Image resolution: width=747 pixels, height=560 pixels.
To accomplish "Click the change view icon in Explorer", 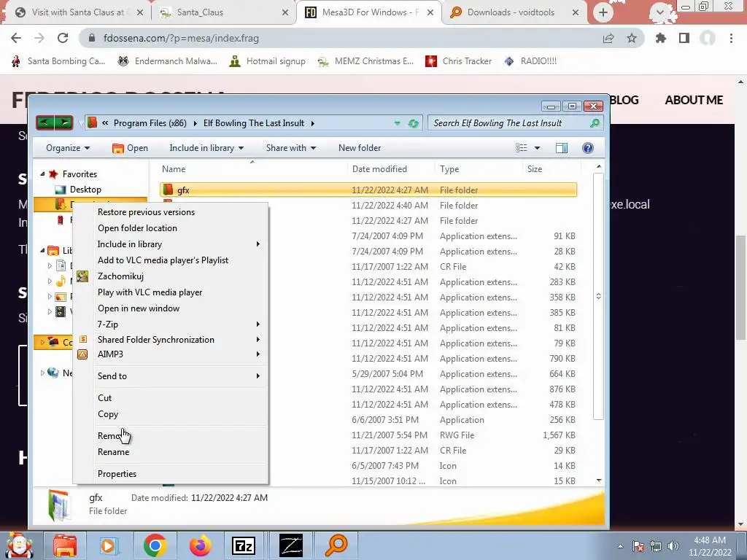I will (x=521, y=148).
